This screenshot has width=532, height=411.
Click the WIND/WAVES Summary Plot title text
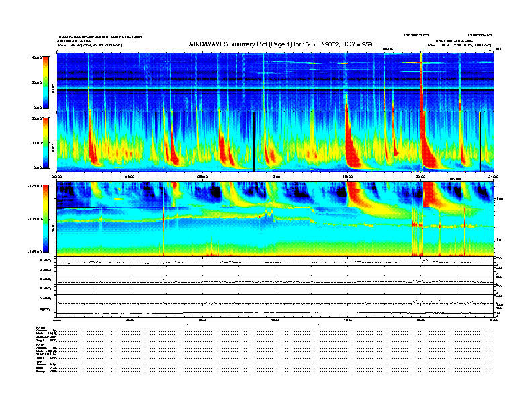280,44
